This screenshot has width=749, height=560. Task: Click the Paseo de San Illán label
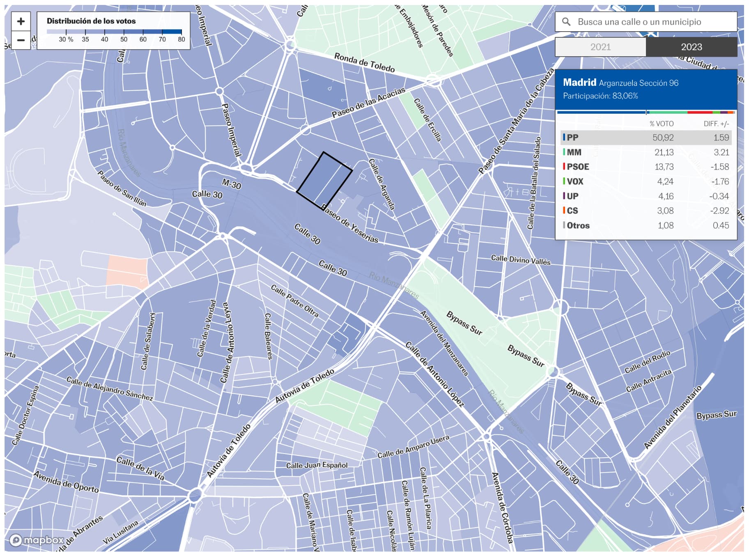pos(122,188)
